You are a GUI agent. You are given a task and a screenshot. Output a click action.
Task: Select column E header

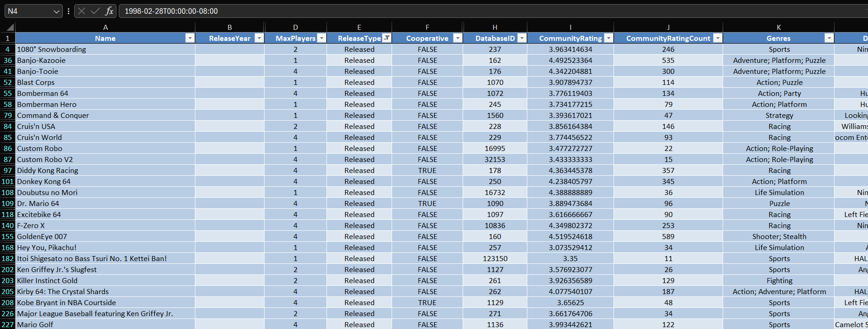pyautogui.click(x=359, y=28)
